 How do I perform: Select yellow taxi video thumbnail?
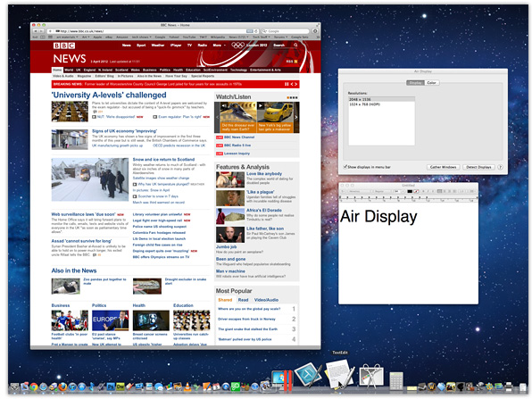(x=275, y=117)
